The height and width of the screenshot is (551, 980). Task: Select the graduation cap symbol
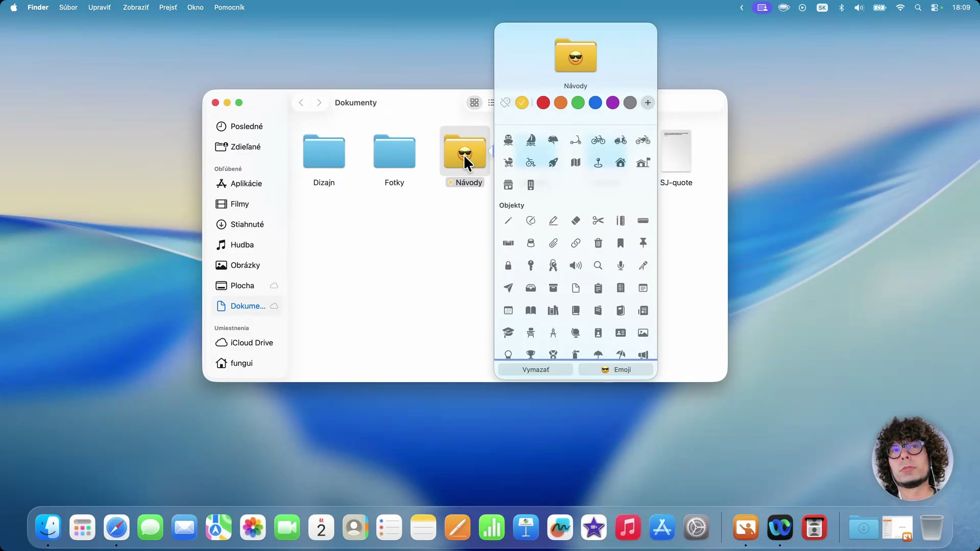[508, 333]
